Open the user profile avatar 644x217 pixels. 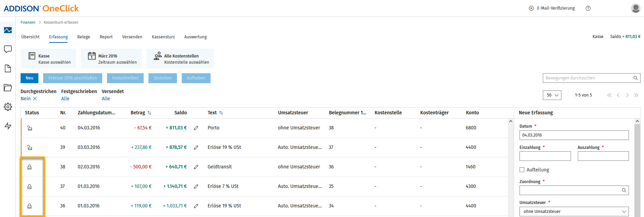tap(635, 8)
